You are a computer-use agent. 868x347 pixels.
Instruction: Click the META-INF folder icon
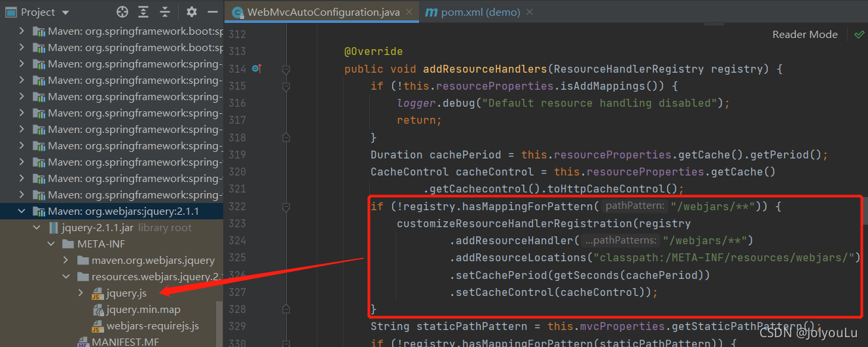[67, 244]
